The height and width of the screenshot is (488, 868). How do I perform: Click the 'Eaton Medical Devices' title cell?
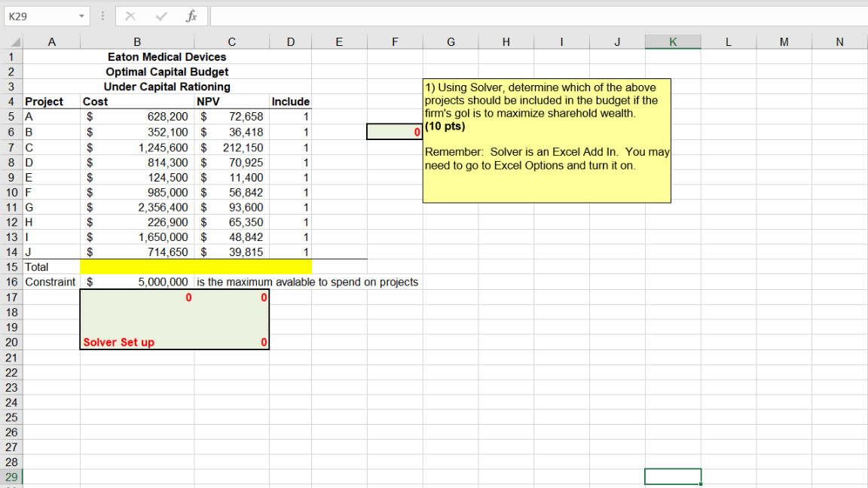click(x=167, y=57)
